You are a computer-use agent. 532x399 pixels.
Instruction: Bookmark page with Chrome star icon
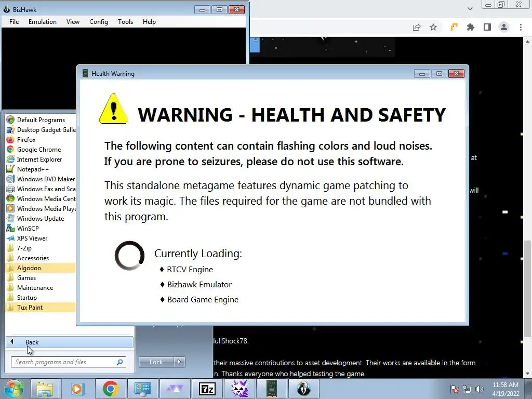tap(433, 27)
